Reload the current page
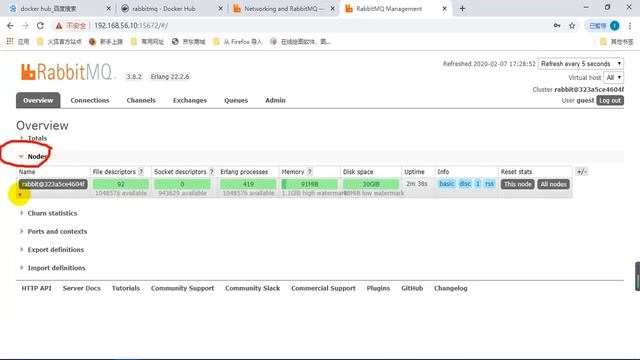Viewport: 640px width, 360px height. (x=40, y=25)
